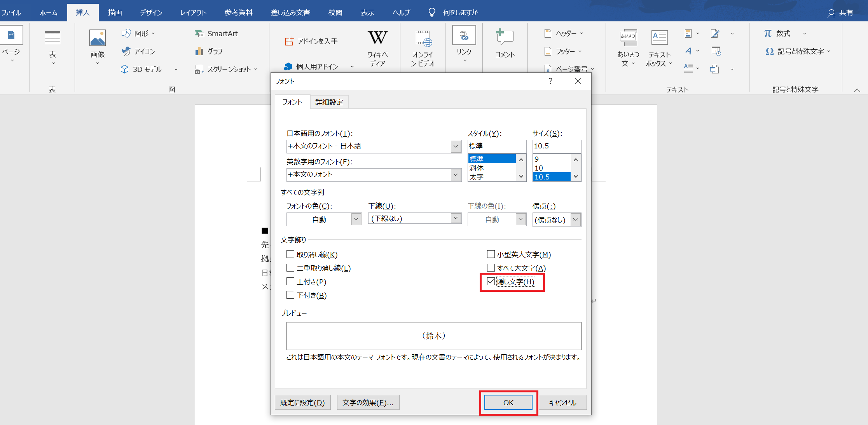This screenshot has height=425, width=868.
Task: Click the サイズ size input field
Action: [556, 146]
